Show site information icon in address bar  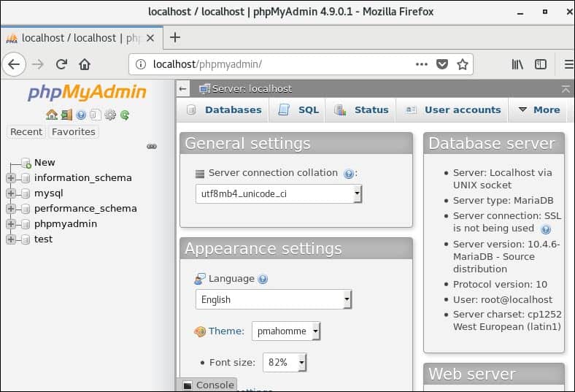pos(140,64)
